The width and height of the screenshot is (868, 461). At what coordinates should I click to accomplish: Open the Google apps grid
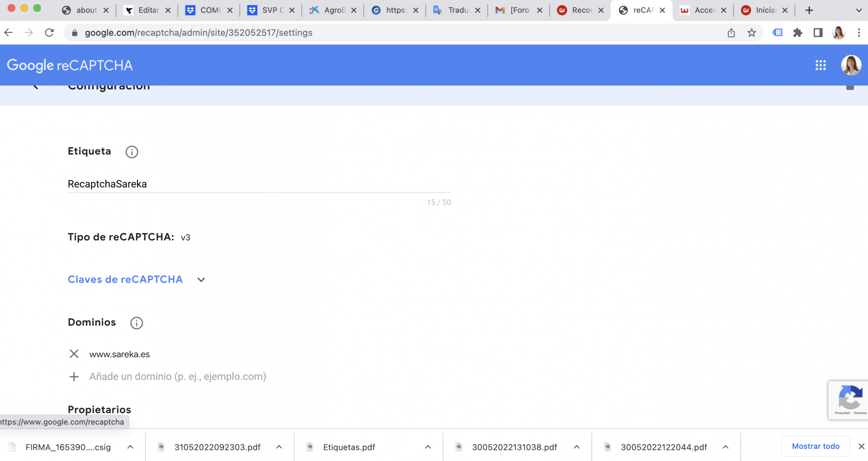821,65
